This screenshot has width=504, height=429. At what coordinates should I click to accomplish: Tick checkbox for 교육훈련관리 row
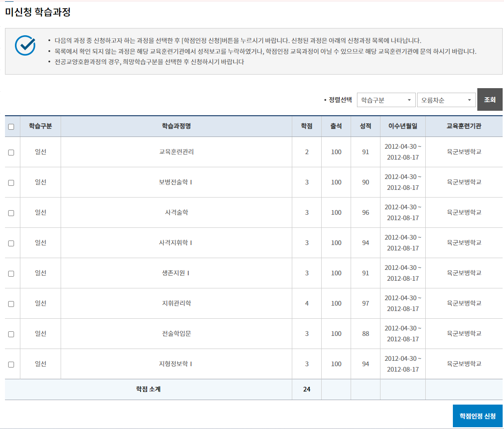coord(11,152)
